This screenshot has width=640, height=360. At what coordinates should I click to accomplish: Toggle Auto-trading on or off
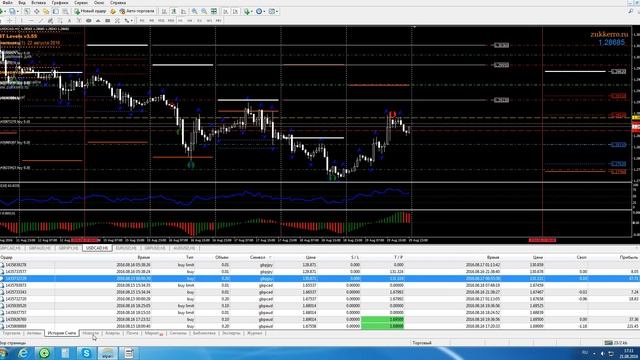[x=137, y=11]
